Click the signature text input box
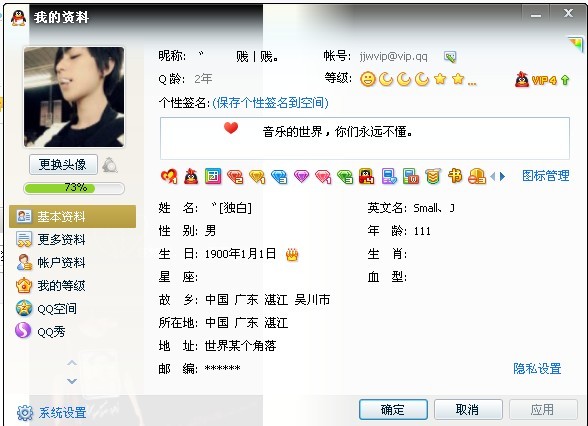This screenshot has height=426, width=588. [x=365, y=138]
